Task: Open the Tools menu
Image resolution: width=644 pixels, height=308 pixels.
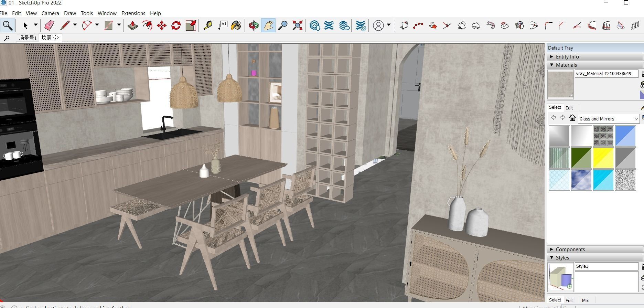Action: coord(87,13)
